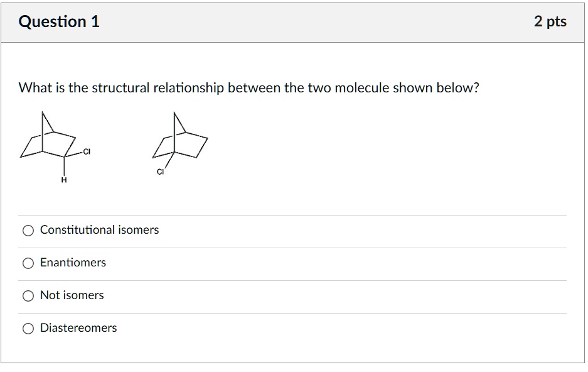Select the Not isomers radio button

(28, 295)
